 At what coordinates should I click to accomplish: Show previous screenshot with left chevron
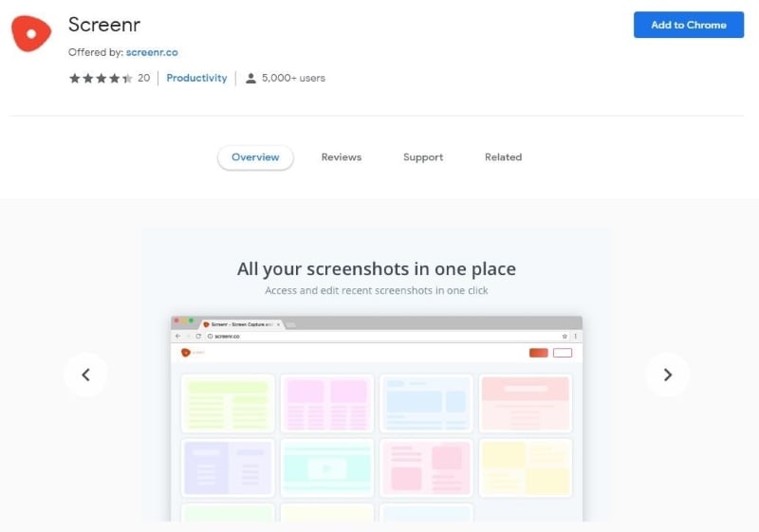tap(86, 375)
